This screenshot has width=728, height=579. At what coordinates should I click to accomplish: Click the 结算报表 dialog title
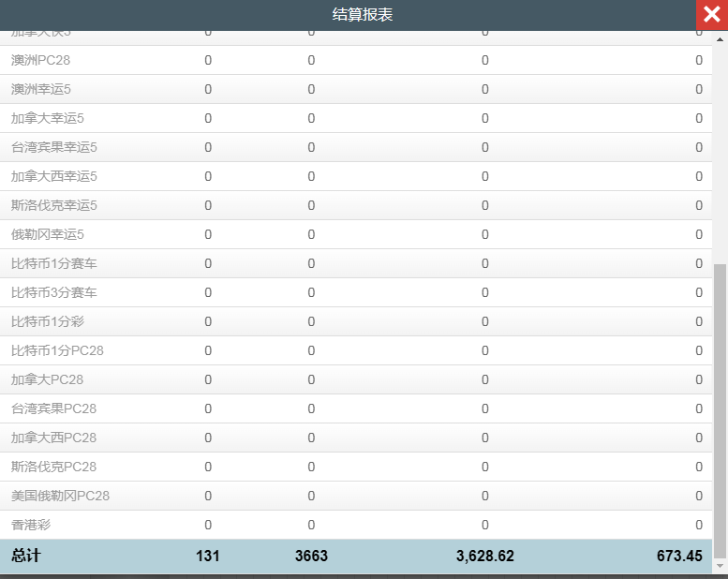point(363,14)
